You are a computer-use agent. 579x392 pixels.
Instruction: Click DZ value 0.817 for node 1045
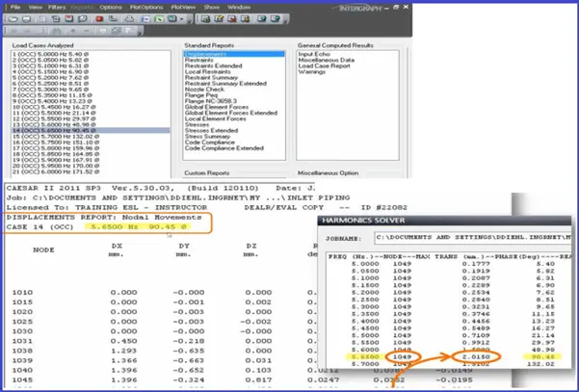(x=258, y=379)
